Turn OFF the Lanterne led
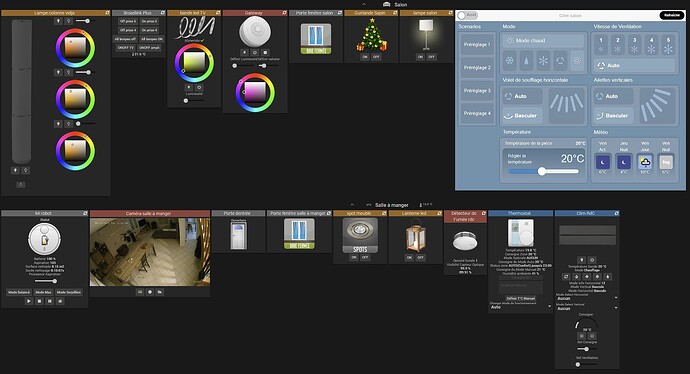Viewport: 690px width, 374px height. [x=420, y=257]
